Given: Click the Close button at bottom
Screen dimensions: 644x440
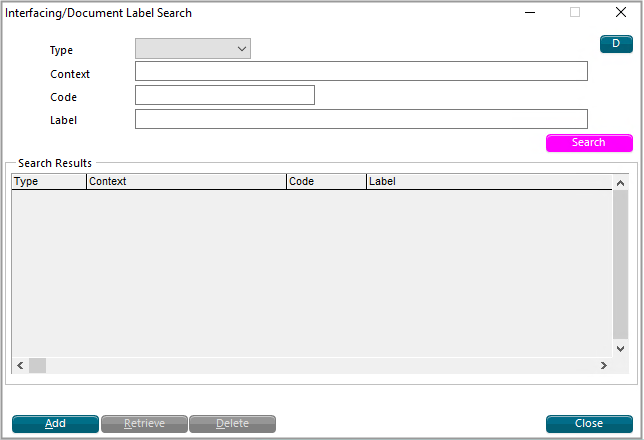Looking at the screenshot, I should [589, 424].
